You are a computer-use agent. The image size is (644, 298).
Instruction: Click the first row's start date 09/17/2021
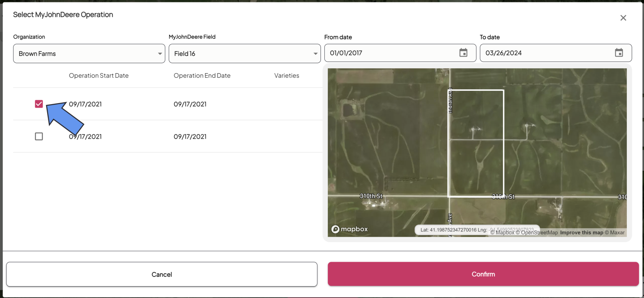tap(85, 104)
